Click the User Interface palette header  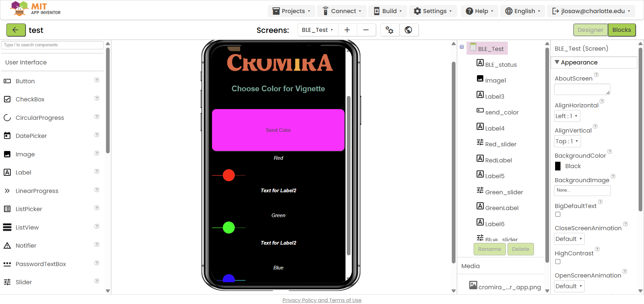pos(52,62)
